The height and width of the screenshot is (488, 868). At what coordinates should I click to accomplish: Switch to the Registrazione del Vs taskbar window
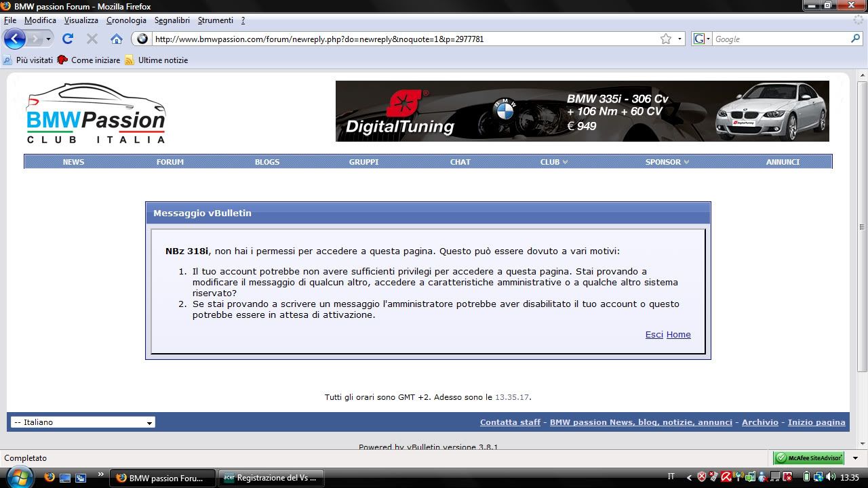tap(271, 478)
